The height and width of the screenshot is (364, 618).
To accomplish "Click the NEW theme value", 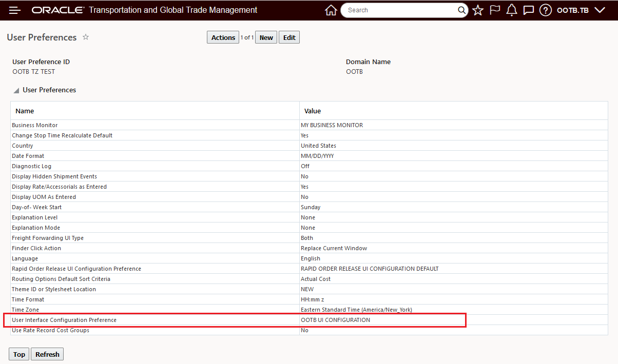I will click(x=307, y=289).
